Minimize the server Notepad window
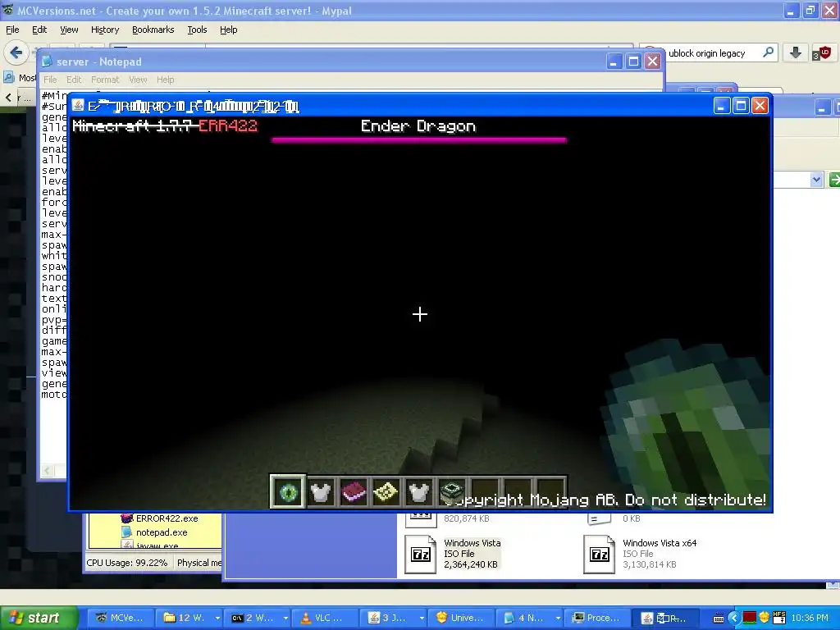The height and width of the screenshot is (630, 840). click(614, 62)
